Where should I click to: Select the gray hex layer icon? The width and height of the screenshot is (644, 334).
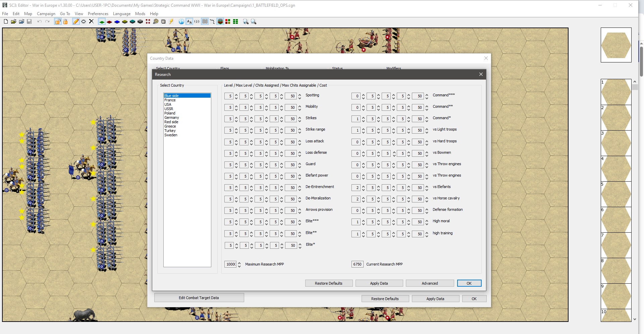[140, 21]
